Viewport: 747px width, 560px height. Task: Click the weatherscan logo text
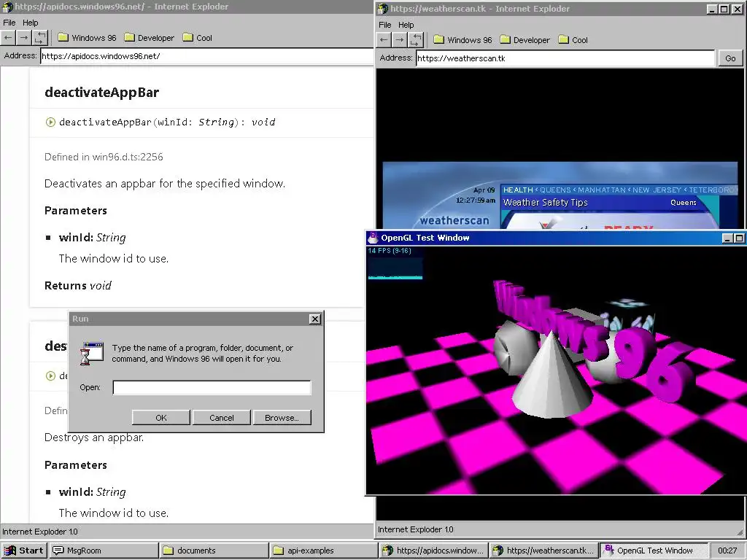[x=454, y=220]
